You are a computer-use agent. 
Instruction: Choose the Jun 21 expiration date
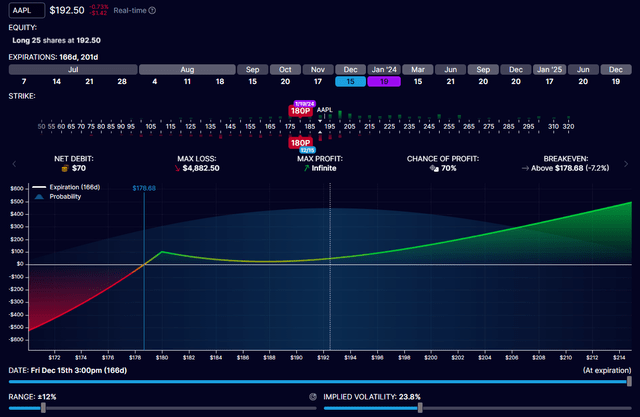tap(451, 82)
